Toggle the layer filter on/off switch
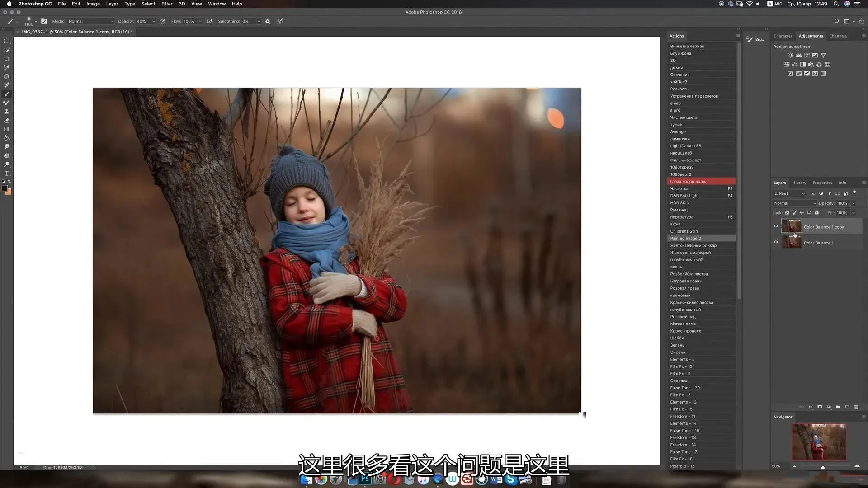The width and height of the screenshot is (868, 488). click(854, 193)
